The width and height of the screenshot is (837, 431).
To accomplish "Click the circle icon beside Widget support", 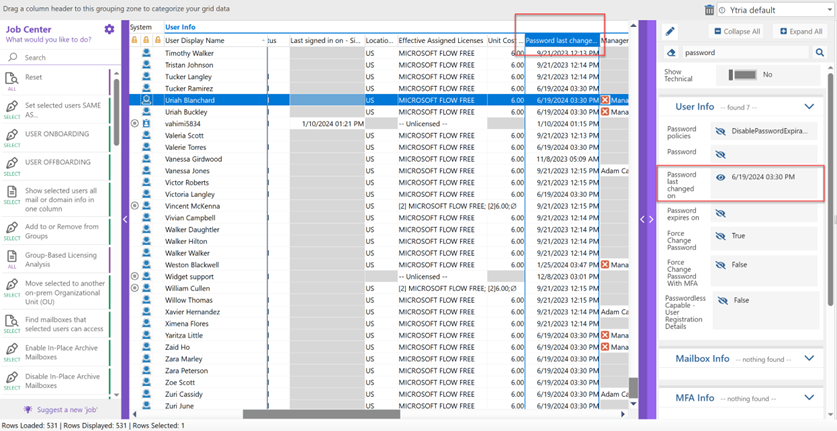I will (135, 276).
